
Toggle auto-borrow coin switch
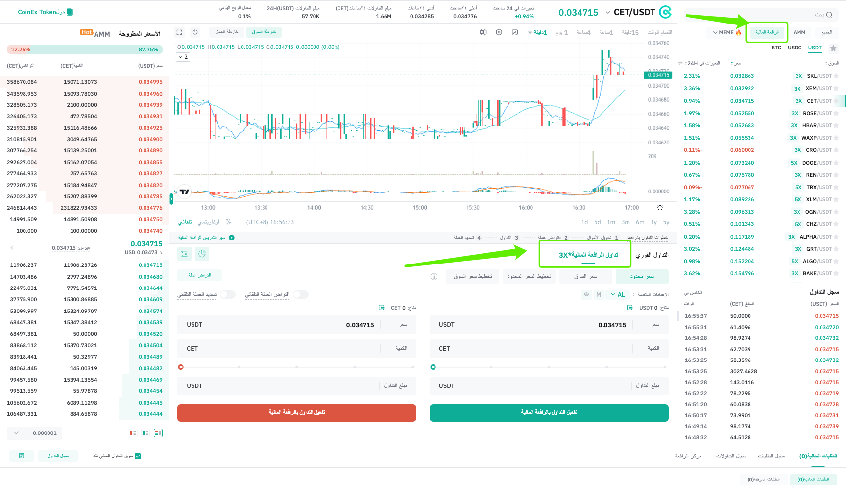click(301, 295)
